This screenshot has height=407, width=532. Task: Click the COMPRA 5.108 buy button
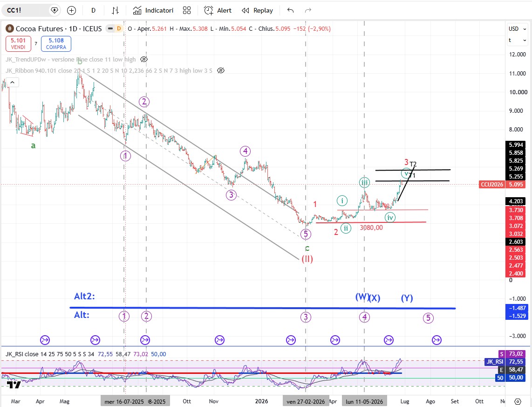coord(56,44)
